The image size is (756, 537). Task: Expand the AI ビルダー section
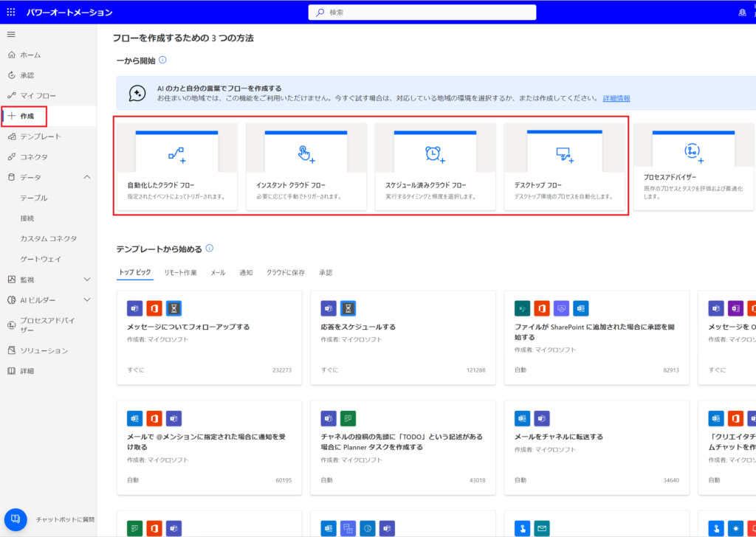[x=87, y=300]
